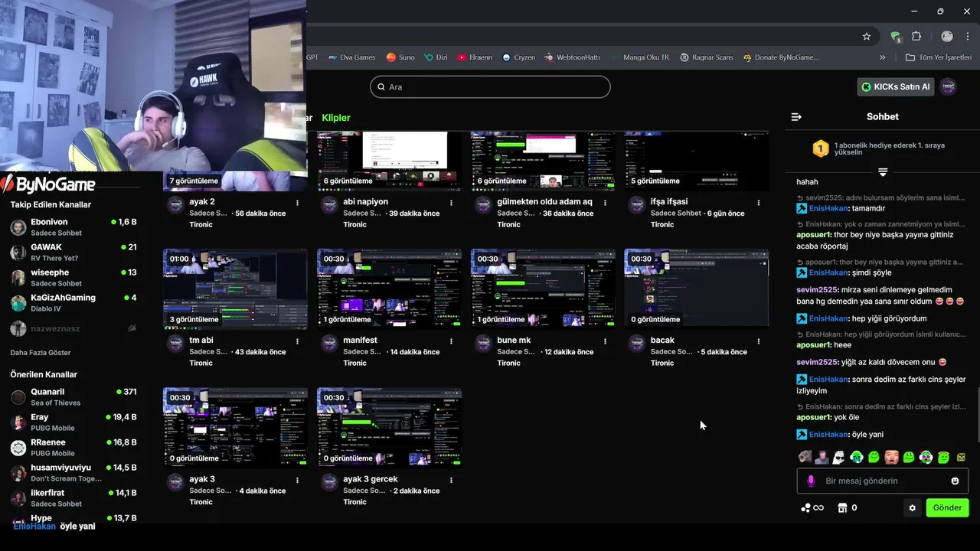Open the Elraenn bookmark
The width and height of the screenshot is (980, 551).
(x=475, y=57)
